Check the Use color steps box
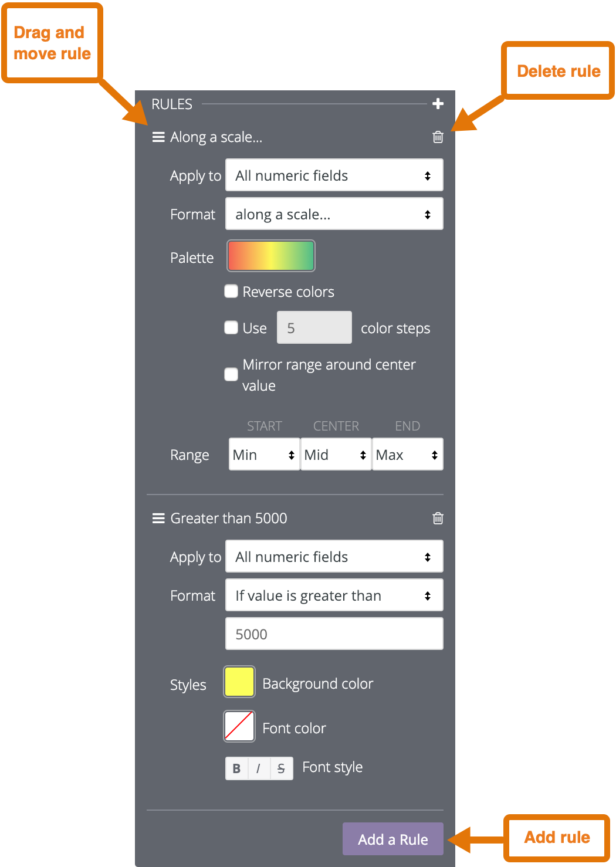 (231, 327)
